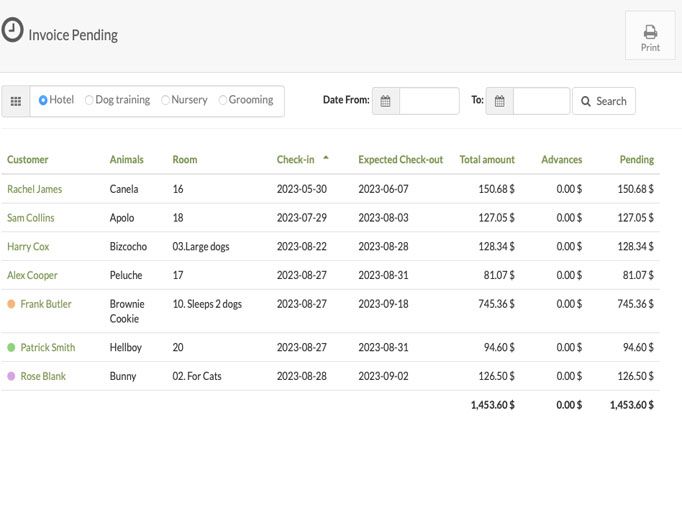Open the Date From calendar icon
This screenshot has height=518, width=682.
(385, 101)
